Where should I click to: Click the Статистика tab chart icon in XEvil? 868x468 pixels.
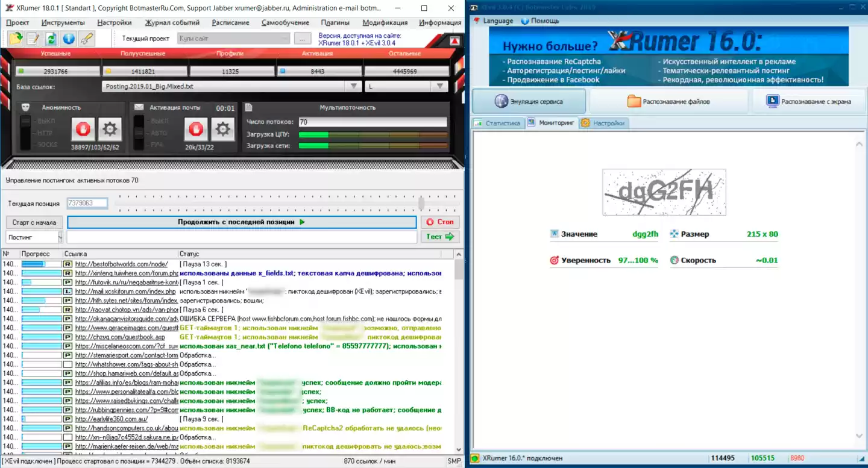479,123
